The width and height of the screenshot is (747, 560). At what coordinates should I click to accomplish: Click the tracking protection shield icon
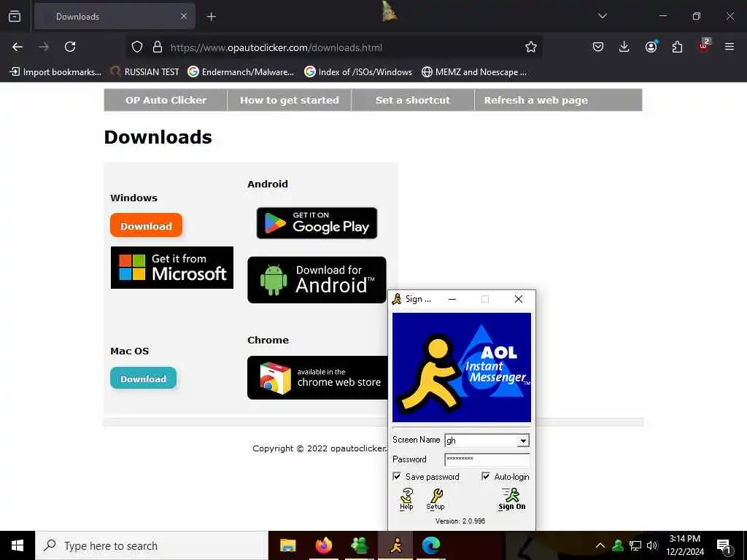pos(137,47)
